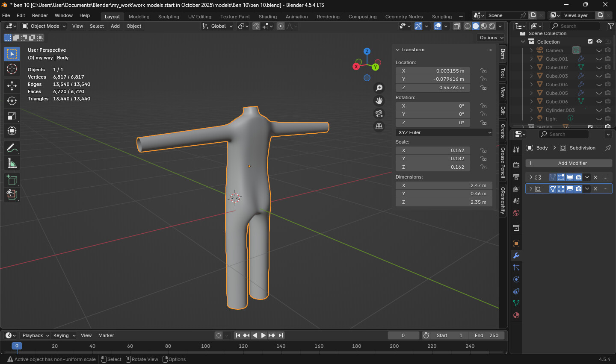The height and width of the screenshot is (364, 616).
Task: Hide the Collection with its eye icon
Action: pos(599,41)
